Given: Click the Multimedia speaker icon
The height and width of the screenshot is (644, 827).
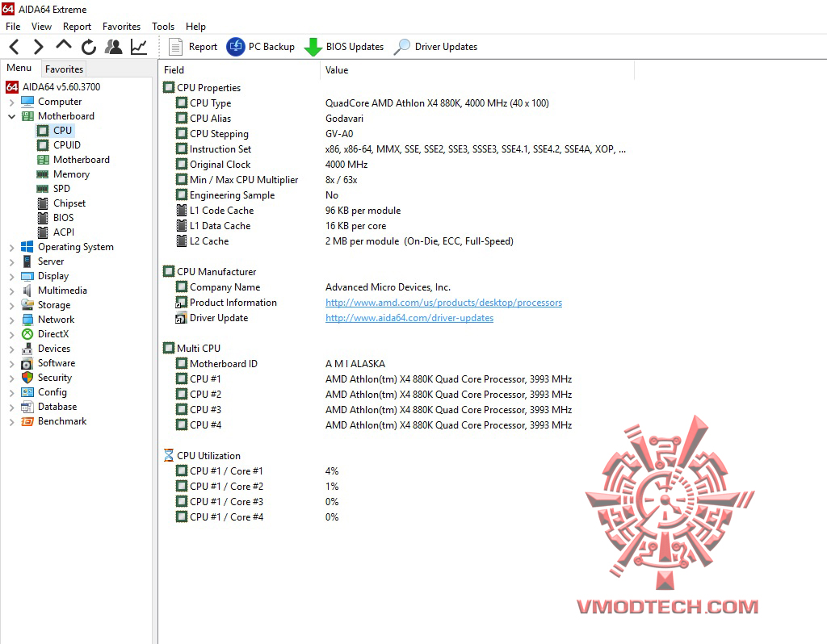Looking at the screenshot, I should coord(27,291).
